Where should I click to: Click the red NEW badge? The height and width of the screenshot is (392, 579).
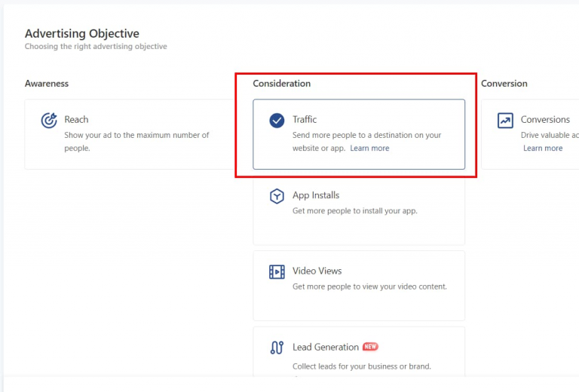pos(370,347)
